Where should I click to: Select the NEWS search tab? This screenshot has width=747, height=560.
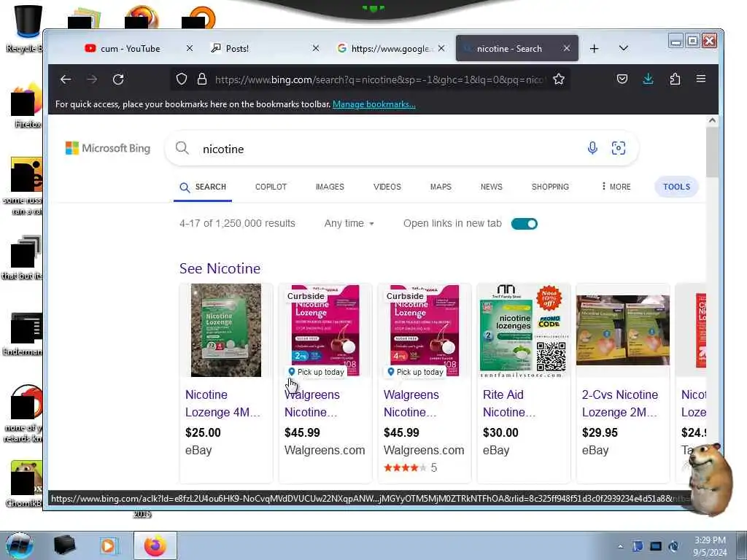491,187
